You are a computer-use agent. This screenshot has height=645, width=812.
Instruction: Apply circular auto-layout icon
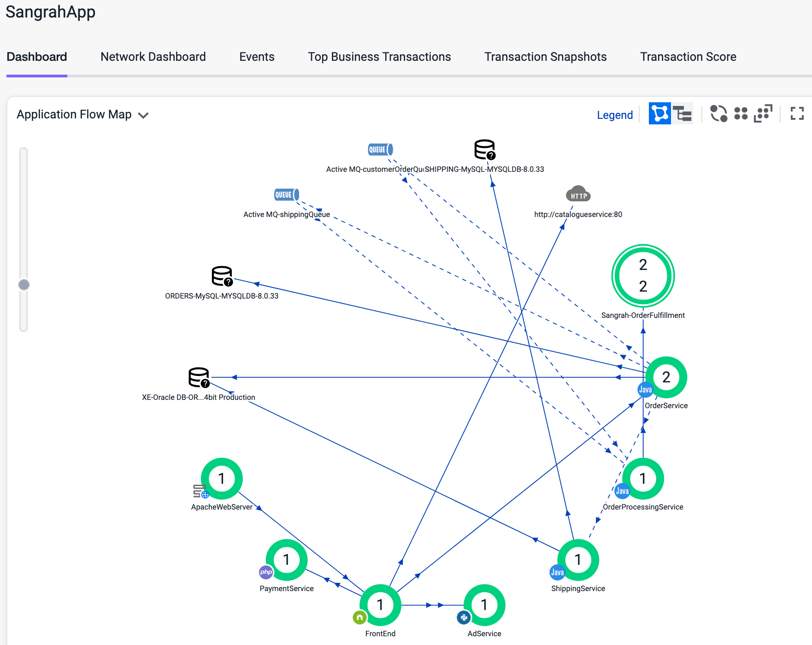pyautogui.click(x=718, y=113)
